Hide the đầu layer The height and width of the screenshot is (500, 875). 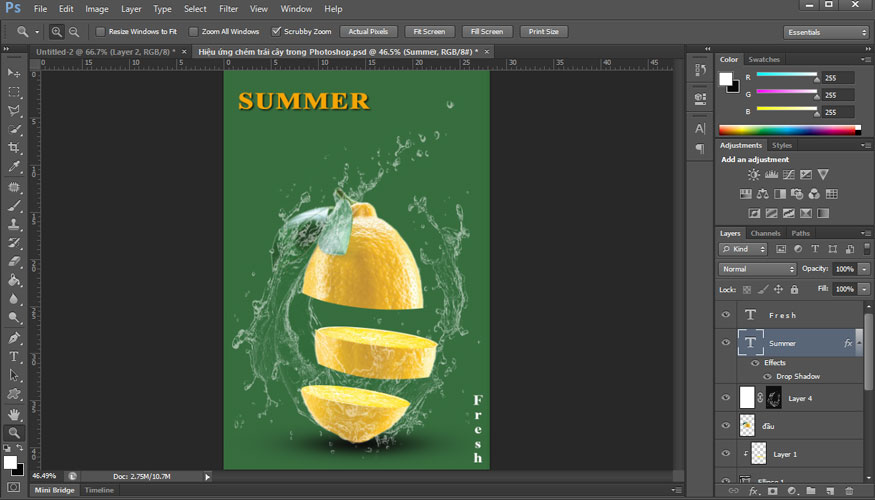(x=725, y=425)
